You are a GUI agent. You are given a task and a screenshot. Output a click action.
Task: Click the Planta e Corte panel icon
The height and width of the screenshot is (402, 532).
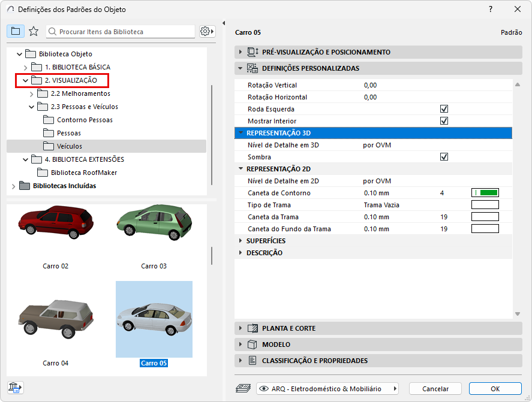click(253, 328)
